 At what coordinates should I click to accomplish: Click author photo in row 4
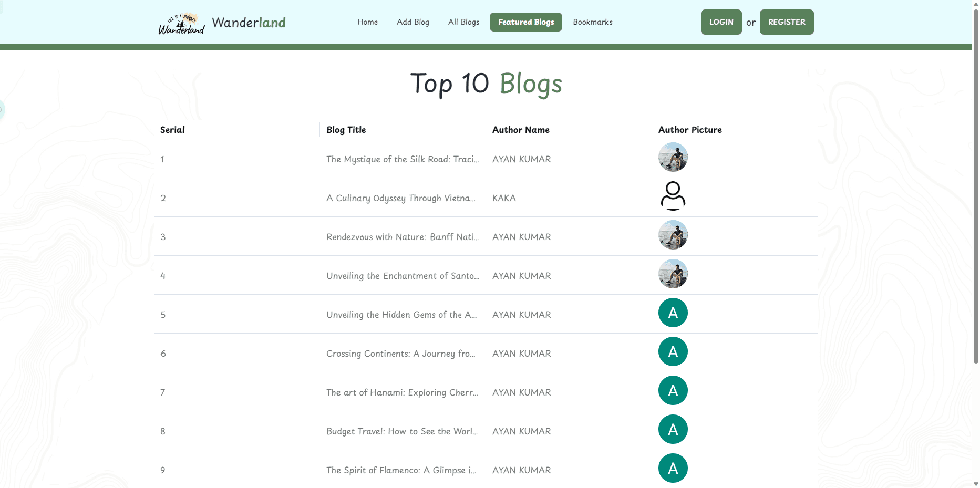(x=673, y=274)
